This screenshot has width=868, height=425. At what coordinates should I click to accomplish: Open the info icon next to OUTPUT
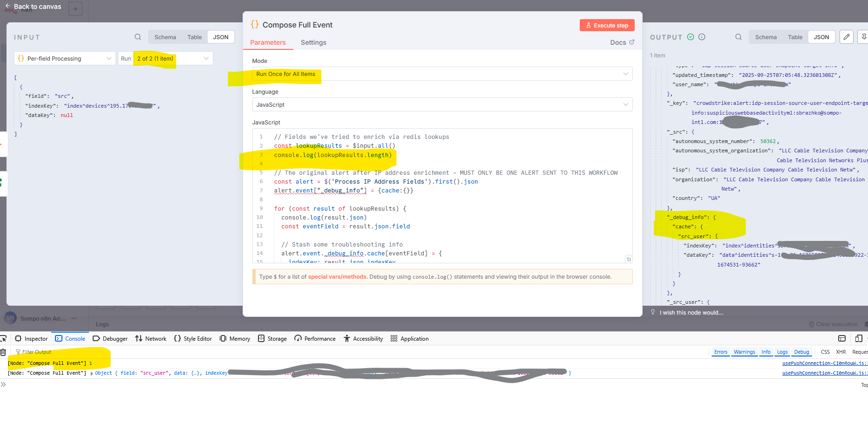(x=701, y=37)
